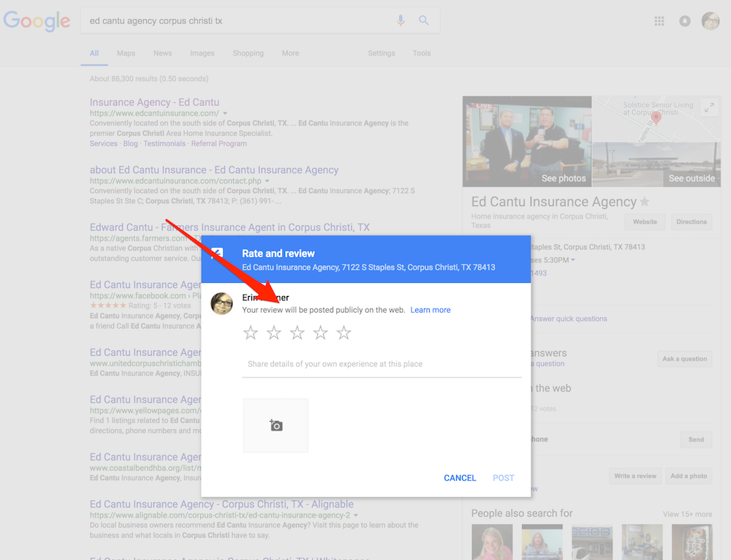Expand dropdown arrow beside contact.php URL
This screenshot has width=731, height=560.
(x=267, y=181)
